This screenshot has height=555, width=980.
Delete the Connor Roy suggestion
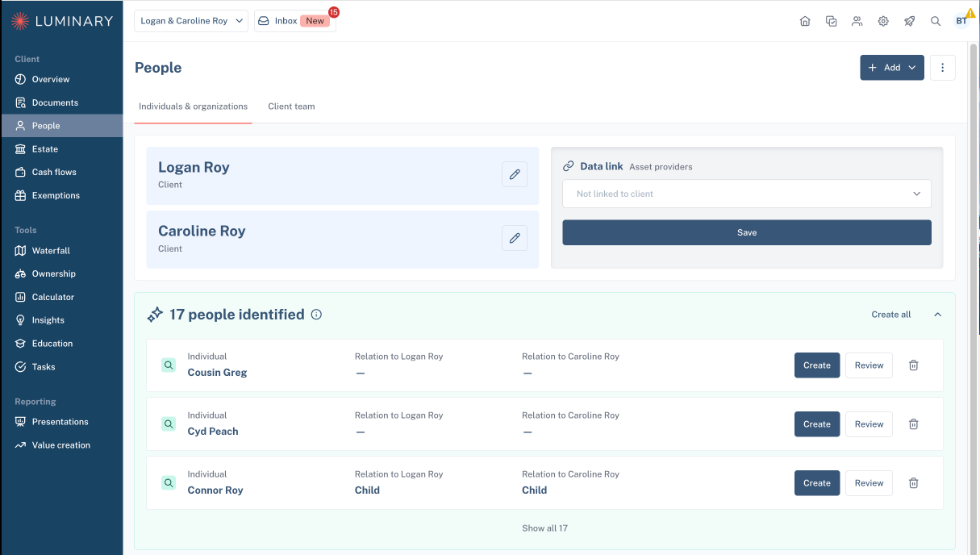point(914,483)
